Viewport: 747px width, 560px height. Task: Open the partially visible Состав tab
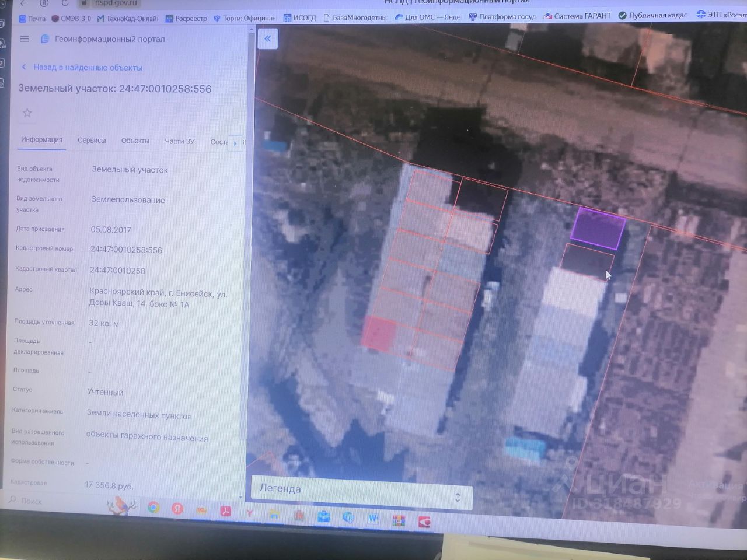(218, 142)
